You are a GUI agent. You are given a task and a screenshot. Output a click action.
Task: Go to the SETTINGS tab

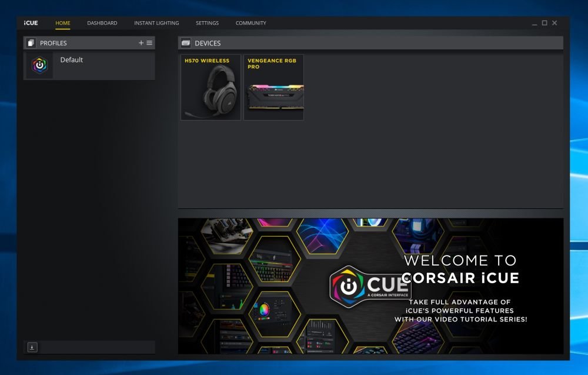207,23
